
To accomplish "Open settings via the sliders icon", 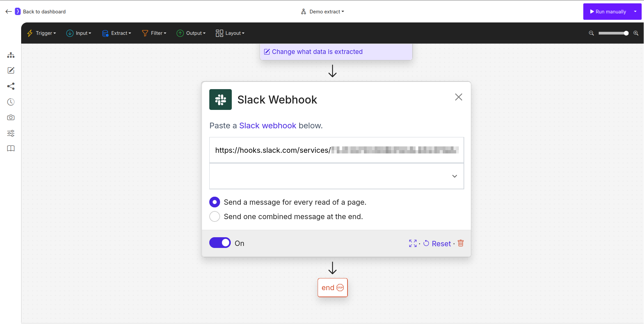I will (11, 133).
